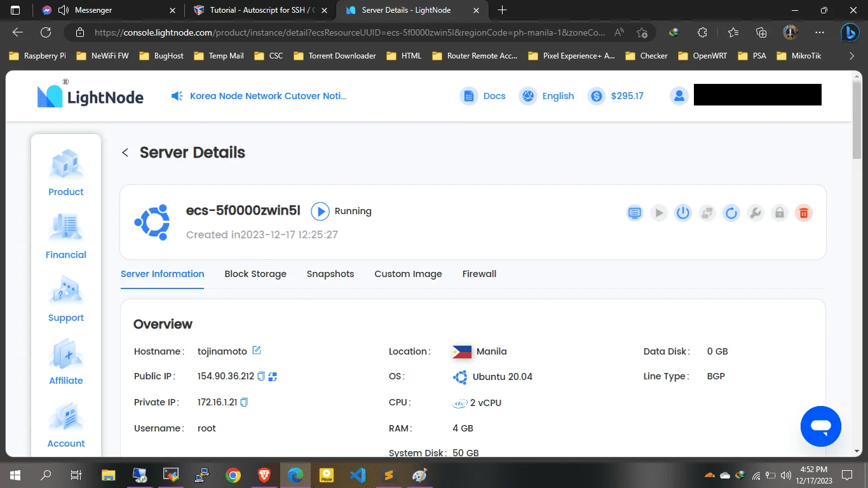Click the server name ecs-5f0000zwin5l
Viewport: 868px width, 488px height.
click(243, 211)
